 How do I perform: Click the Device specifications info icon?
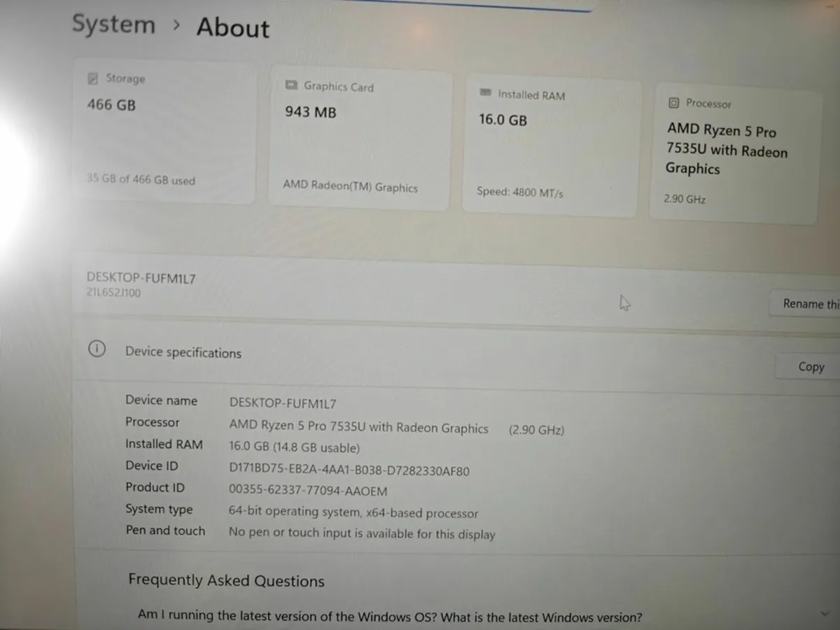tap(97, 349)
